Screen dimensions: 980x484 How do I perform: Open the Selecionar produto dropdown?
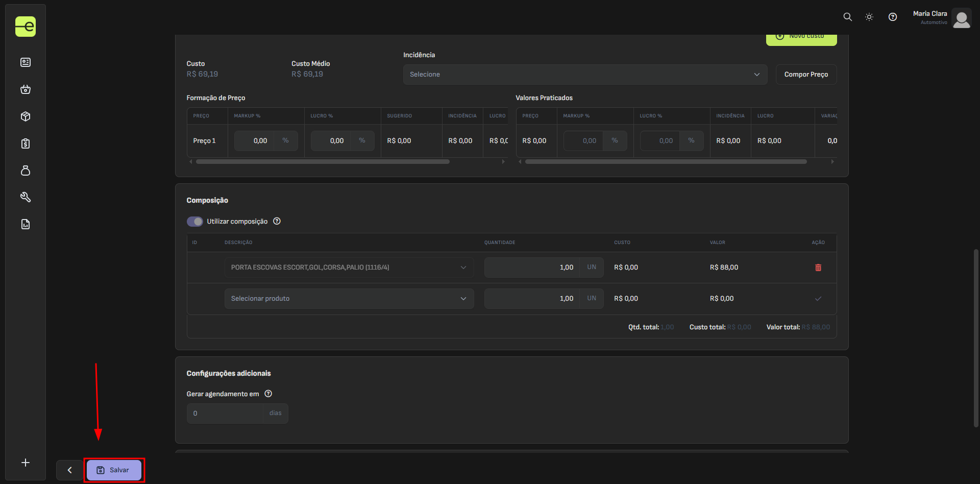tap(349, 299)
